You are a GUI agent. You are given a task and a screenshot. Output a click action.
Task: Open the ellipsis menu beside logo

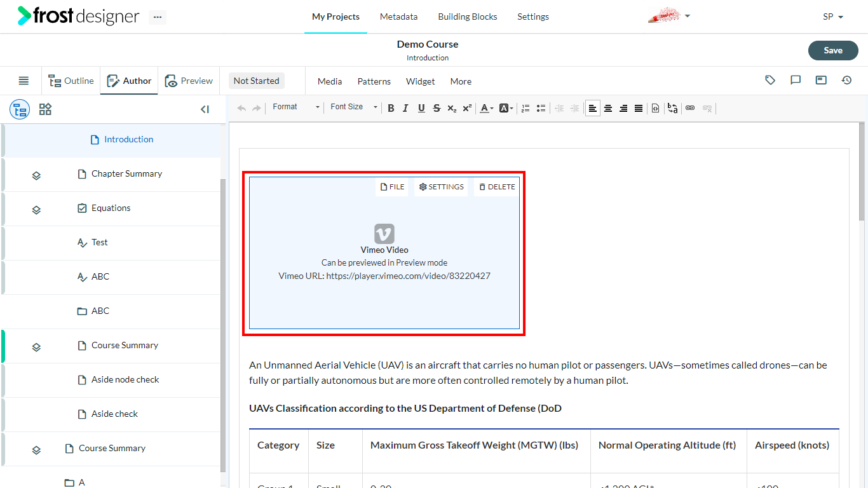[x=158, y=17]
